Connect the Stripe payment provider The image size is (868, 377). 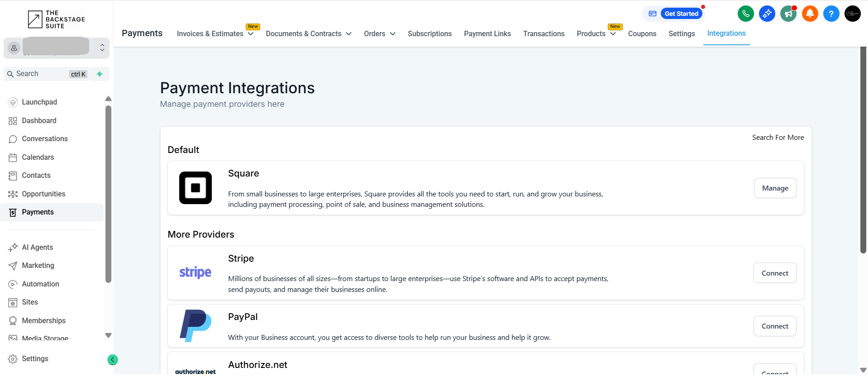click(x=774, y=273)
